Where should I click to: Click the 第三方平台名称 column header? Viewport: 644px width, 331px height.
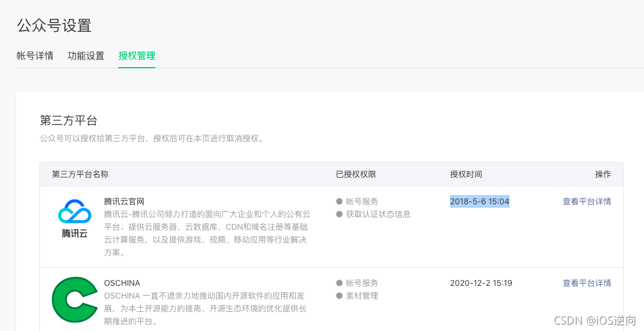click(x=80, y=174)
